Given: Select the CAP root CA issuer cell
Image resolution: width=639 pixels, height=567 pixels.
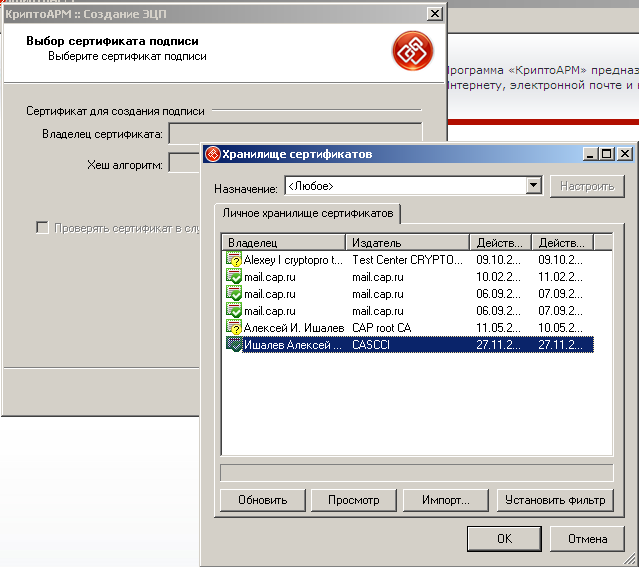Looking at the screenshot, I should (382, 328).
